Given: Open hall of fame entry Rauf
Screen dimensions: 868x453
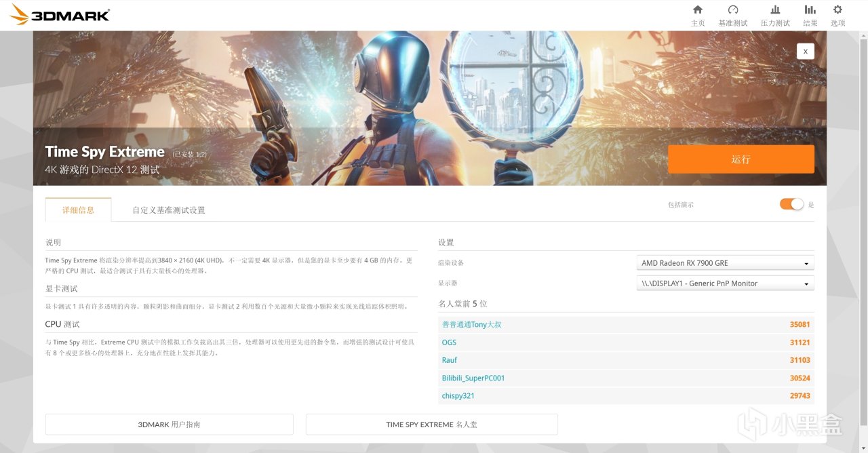Looking at the screenshot, I should [x=450, y=360].
